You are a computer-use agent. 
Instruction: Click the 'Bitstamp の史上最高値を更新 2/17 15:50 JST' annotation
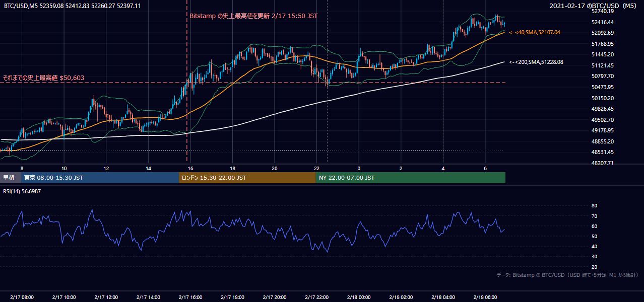(253, 16)
